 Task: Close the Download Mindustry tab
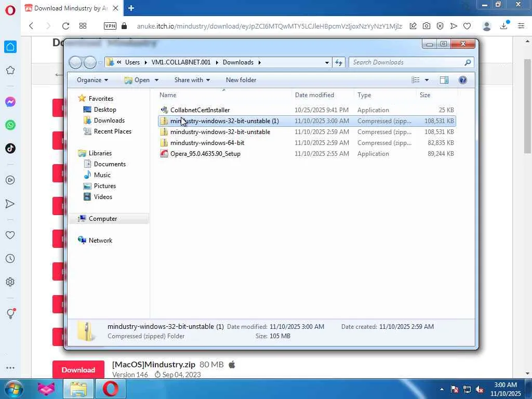coord(116,8)
